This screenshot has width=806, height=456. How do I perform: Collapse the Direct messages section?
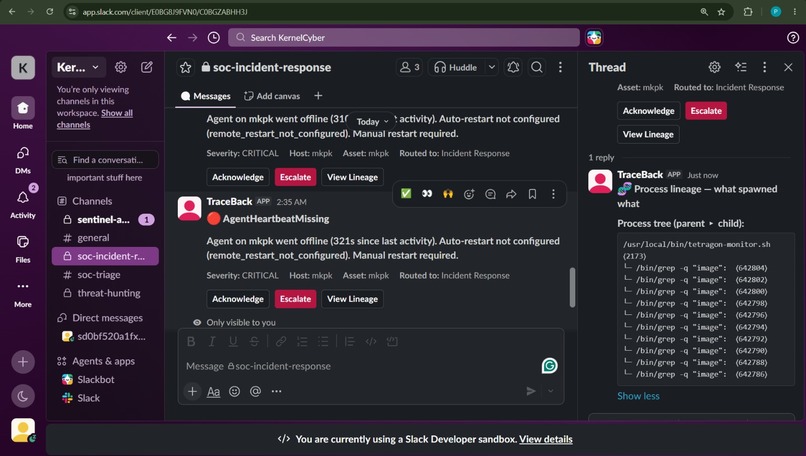[x=100, y=318]
